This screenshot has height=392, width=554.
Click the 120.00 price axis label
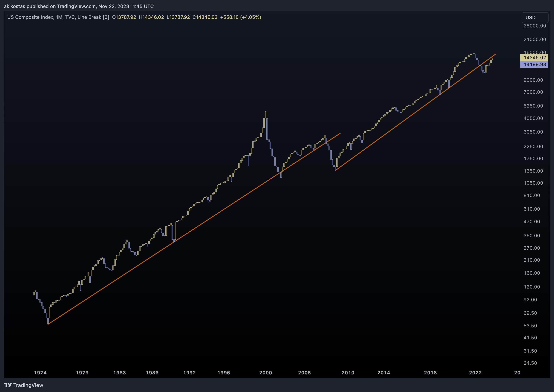(532, 287)
